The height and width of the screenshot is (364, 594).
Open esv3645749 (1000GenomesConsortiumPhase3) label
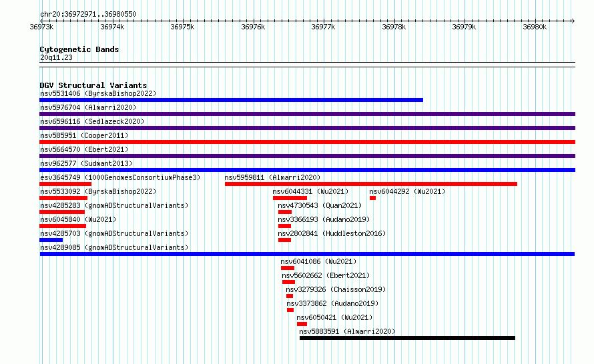(x=120, y=177)
